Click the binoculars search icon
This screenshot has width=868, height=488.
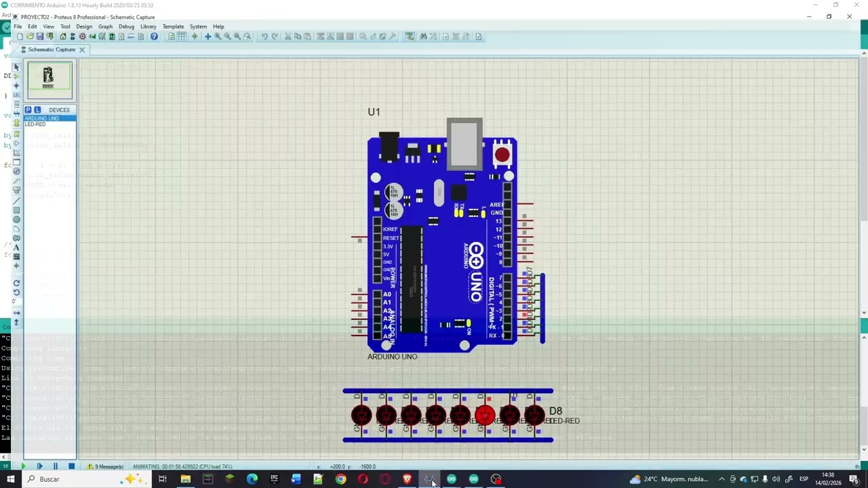click(423, 37)
